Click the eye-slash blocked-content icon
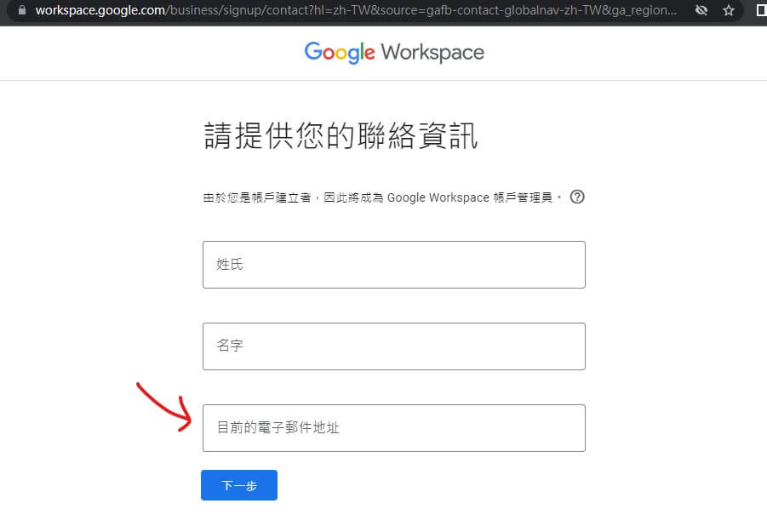Viewport: 767px width, 532px height. click(x=701, y=10)
